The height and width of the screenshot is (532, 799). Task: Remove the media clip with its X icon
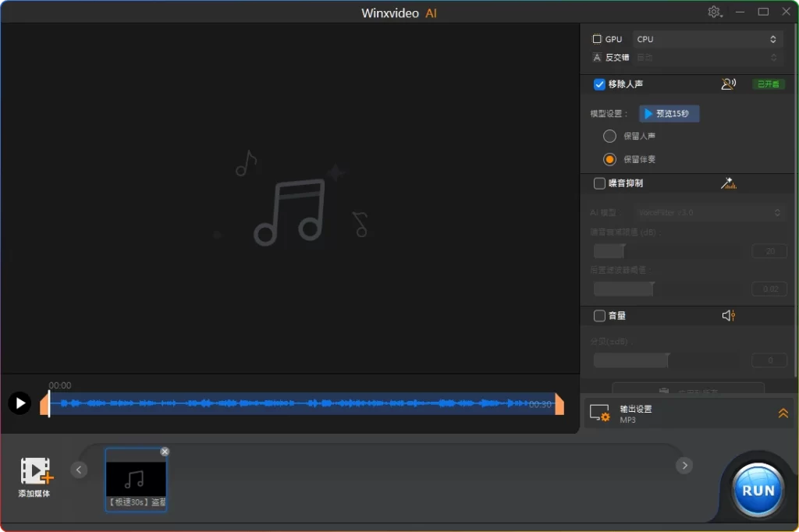click(x=165, y=452)
